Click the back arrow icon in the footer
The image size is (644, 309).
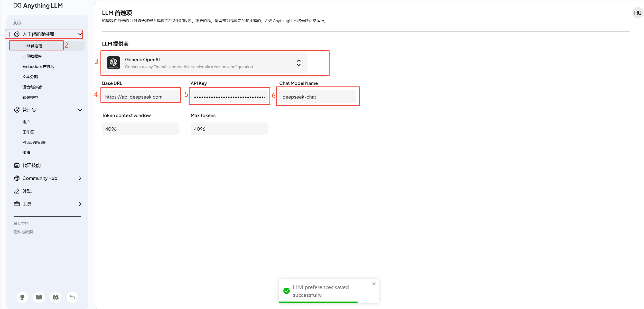coord(72,297)
